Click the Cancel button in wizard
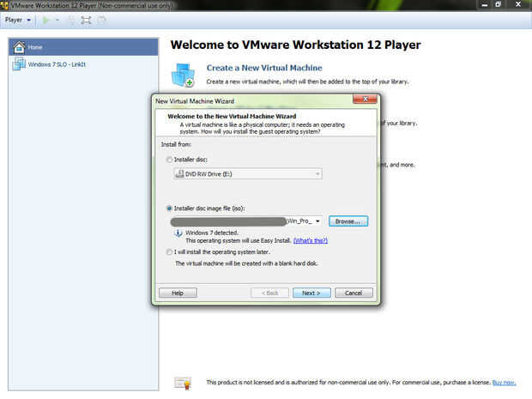 tap(354, 293)
